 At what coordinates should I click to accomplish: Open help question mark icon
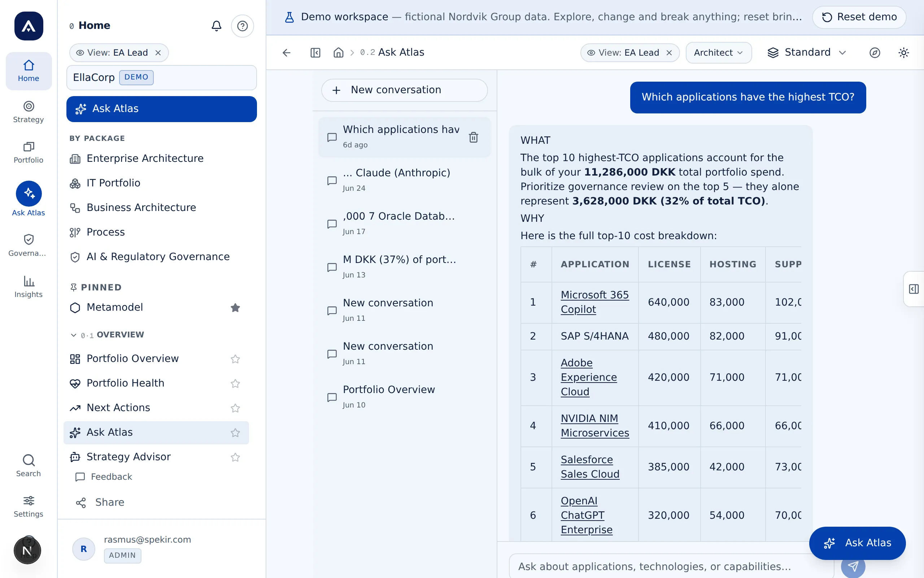coord(243,26)
